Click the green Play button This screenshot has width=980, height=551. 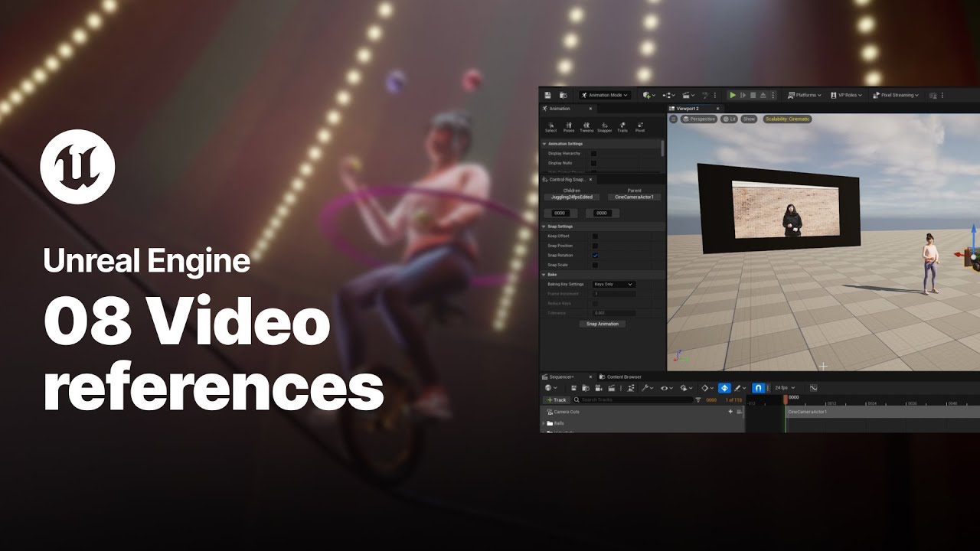[x=733, y=95]
